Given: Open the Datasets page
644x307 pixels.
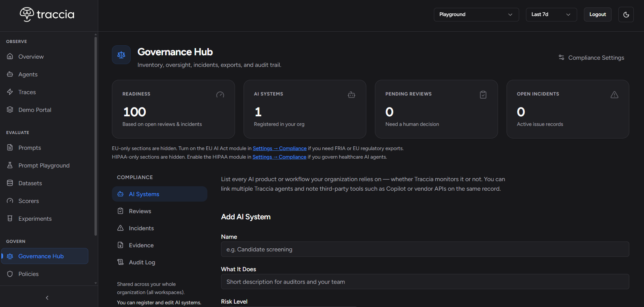Looking at the screenshot, I should [x=30, y=183].
